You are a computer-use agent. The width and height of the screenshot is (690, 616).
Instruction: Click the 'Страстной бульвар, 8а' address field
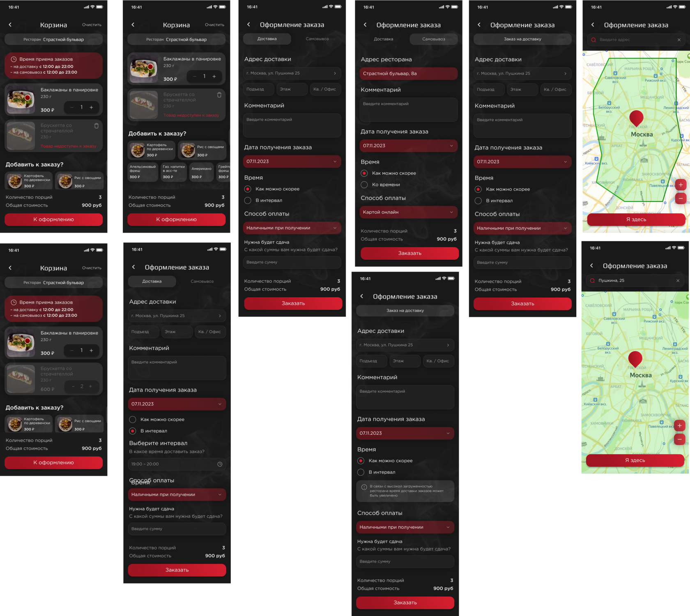409,74
